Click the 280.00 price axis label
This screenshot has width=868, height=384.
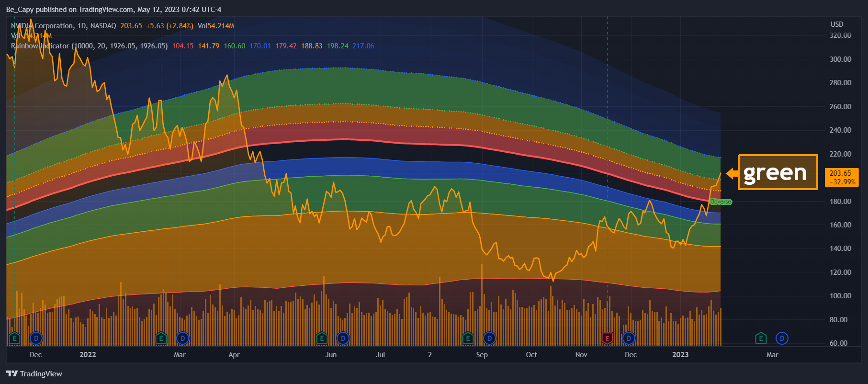tap(840, 83)
